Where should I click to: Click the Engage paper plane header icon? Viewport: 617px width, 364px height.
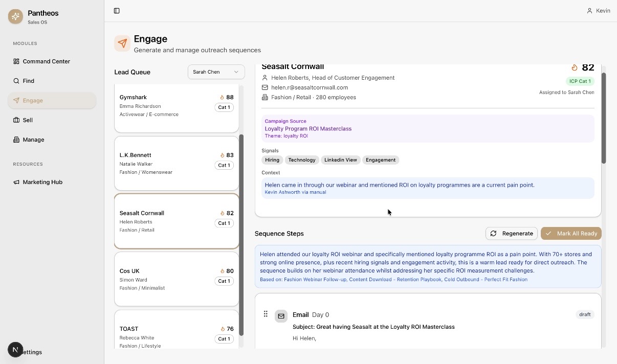click(122, 43)
